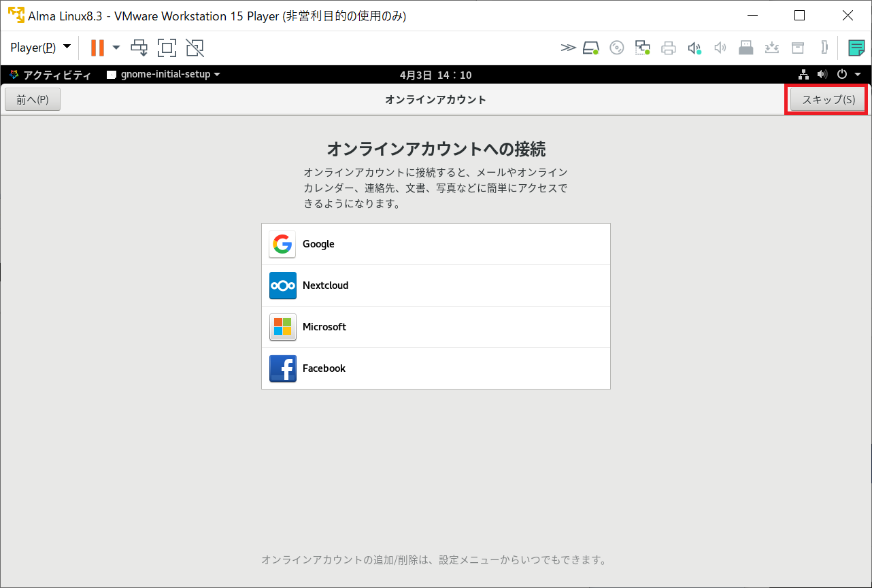Open the gnome-initial-setup app menu

[x=164, y=75]
